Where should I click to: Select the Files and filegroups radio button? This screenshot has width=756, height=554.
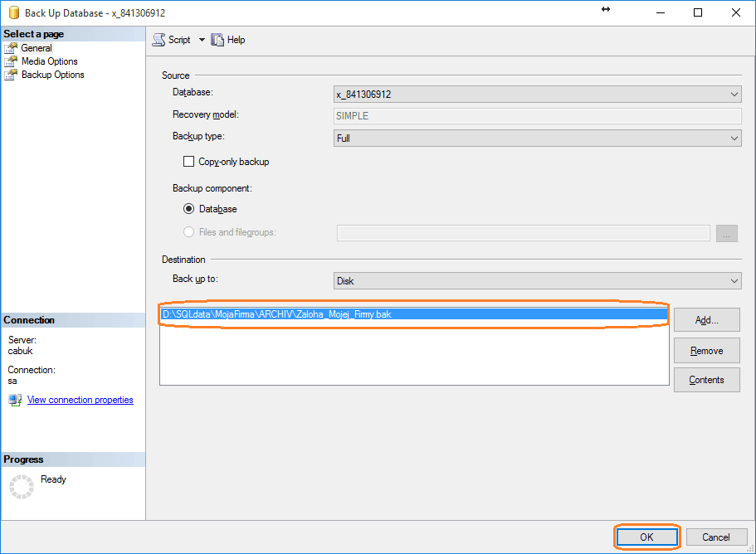[x=188, y=232]
